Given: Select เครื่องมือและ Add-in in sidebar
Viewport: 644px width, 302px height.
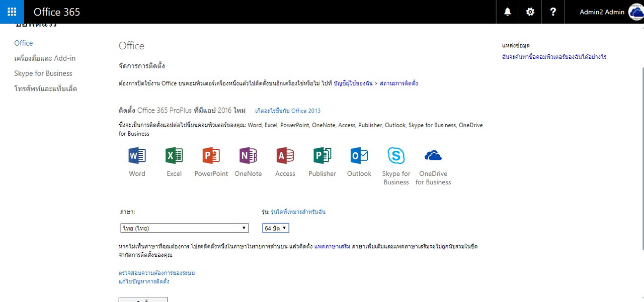Looking at the screenshot, I should pyautogui.click(x=45, y=58).
